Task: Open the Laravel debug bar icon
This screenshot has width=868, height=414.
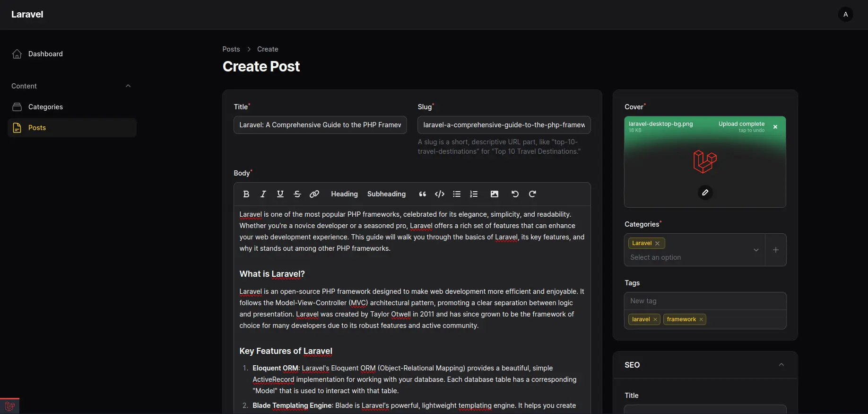Action: (x=9, y=406)
